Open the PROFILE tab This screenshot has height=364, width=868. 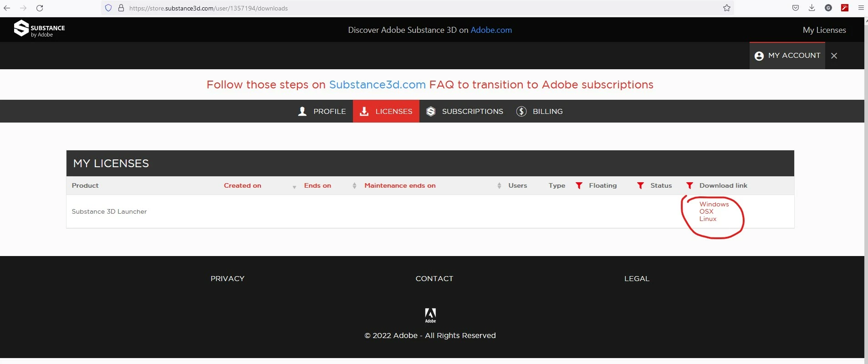(x=322, y=111)
